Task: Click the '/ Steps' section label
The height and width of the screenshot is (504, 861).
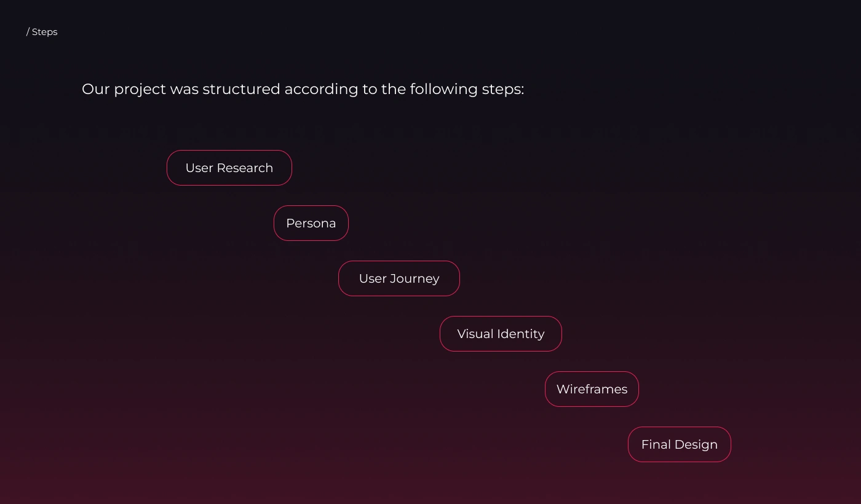Action: point(42,32)
